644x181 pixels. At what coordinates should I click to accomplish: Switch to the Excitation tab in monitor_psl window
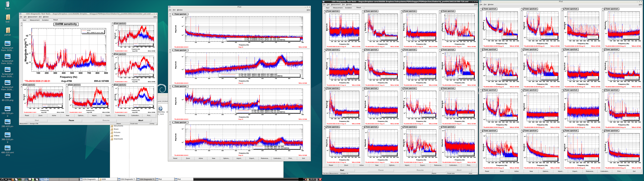[45, 20]
